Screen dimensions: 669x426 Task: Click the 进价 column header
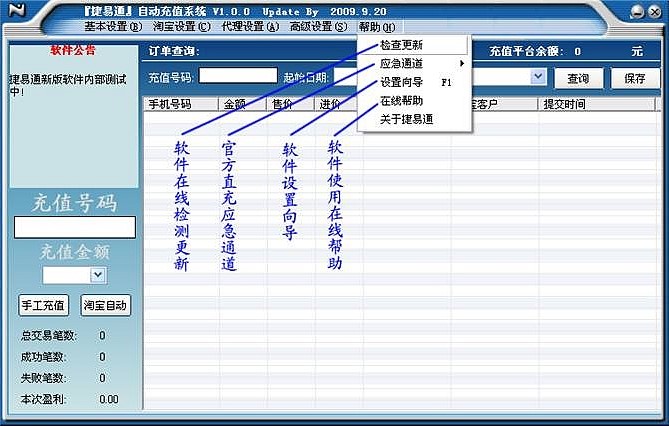(x=337, y=104)
